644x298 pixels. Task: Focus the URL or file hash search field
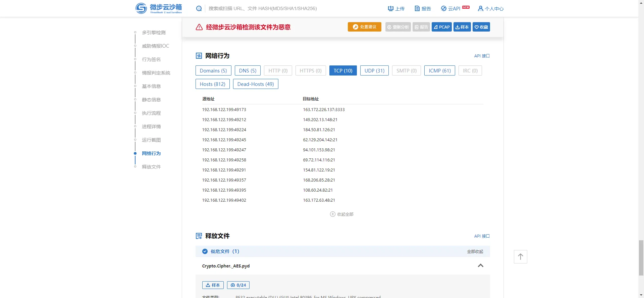[x=262, y=8]
